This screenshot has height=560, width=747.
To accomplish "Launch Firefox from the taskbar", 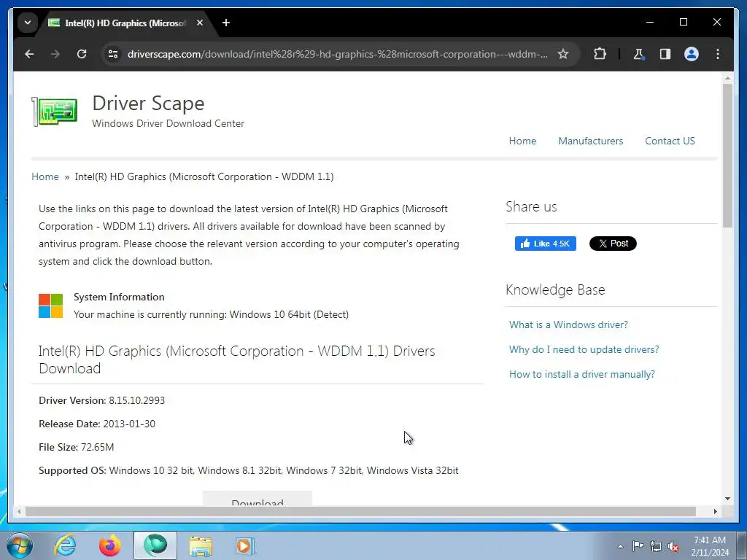I will point(110,545).
